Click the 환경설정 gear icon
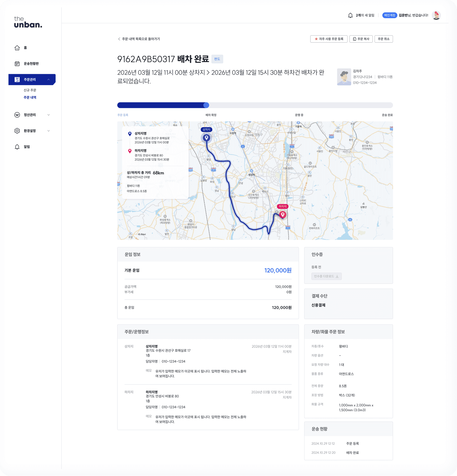This screenshot has height=476, width=457. (x=17, y=131)
